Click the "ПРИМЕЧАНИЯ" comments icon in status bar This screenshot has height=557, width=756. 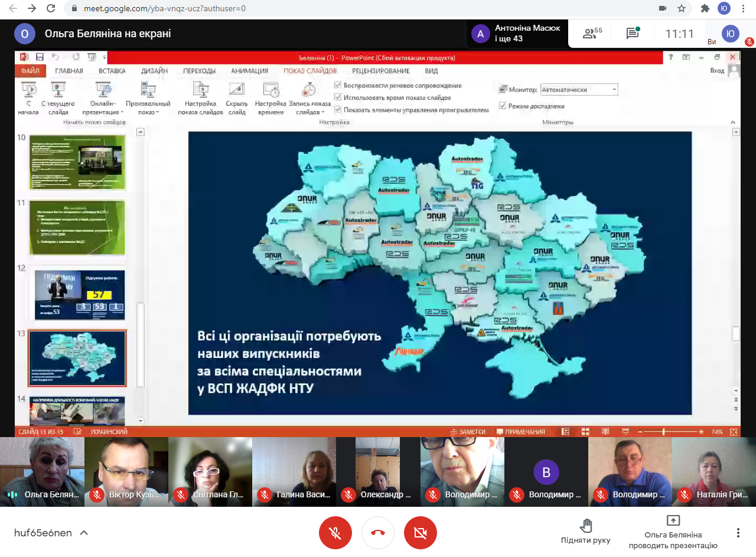pyautogui.click(x=520, y=432)
